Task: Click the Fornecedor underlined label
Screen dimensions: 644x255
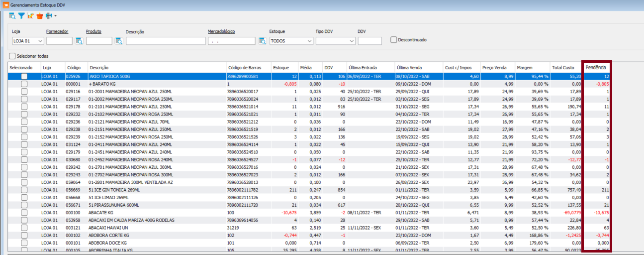Action: (x=57, y=31)
